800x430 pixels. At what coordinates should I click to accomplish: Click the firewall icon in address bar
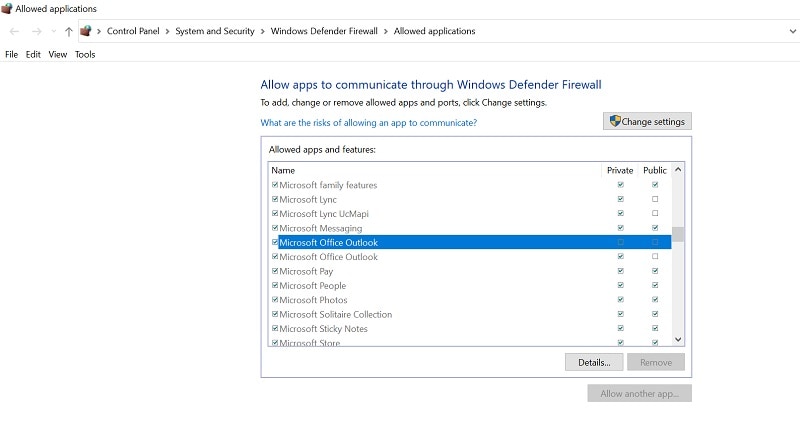(x=86, y=31)
